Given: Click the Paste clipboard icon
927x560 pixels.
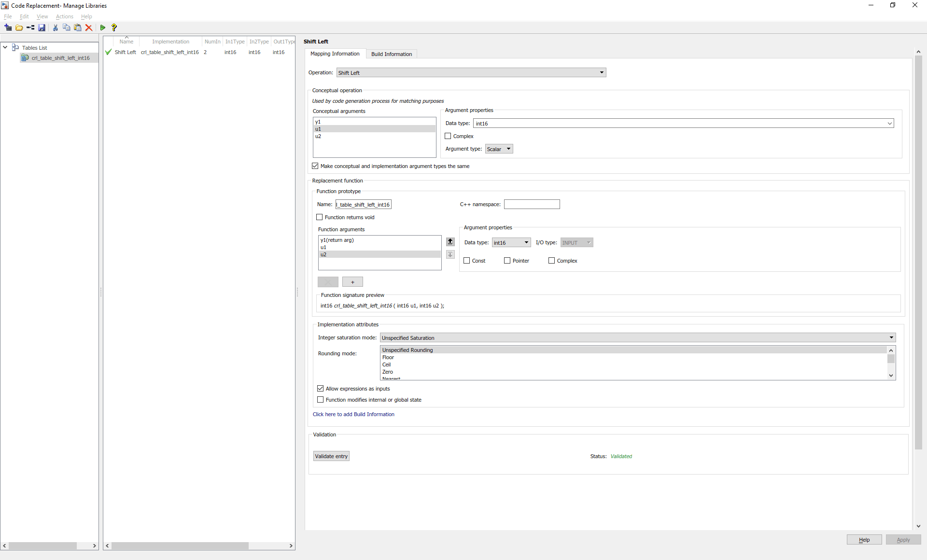Looking at the screenshot, I should coord(78,28).
